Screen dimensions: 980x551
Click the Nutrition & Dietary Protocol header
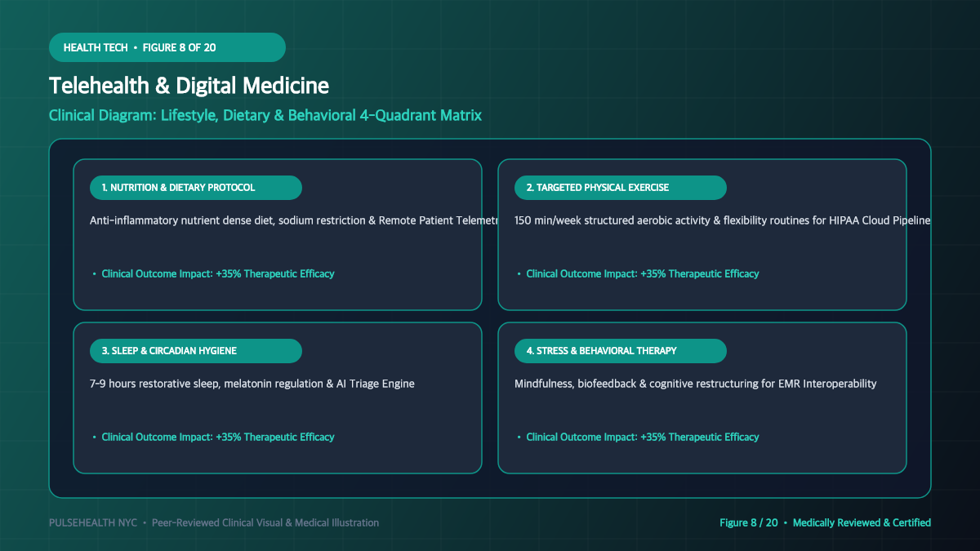[x=196, y=188]
